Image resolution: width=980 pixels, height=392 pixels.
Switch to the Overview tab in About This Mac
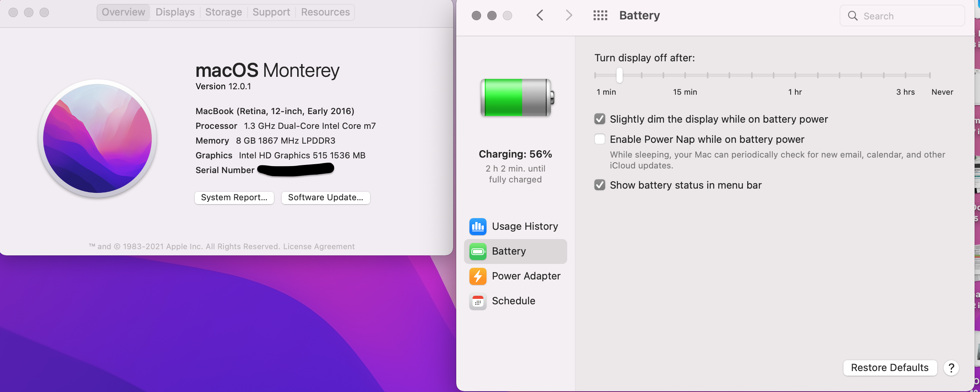click(x=123, y=12)
